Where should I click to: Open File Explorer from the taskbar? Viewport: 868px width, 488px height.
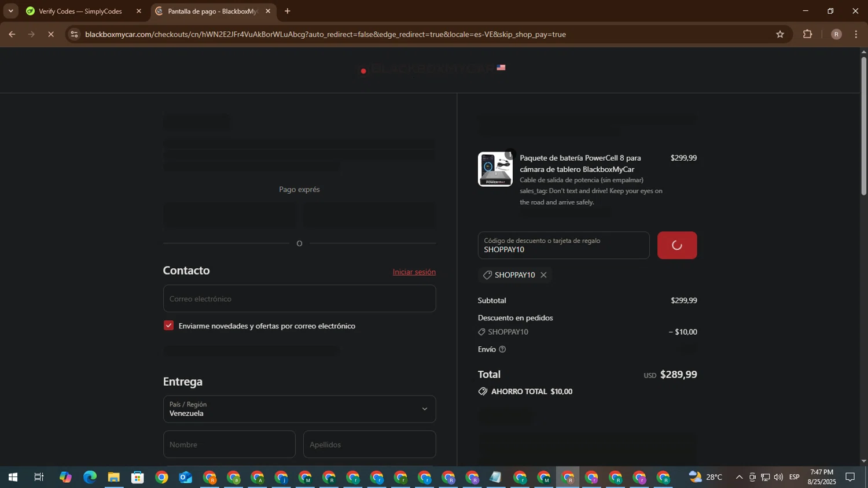tap(113, 477)
